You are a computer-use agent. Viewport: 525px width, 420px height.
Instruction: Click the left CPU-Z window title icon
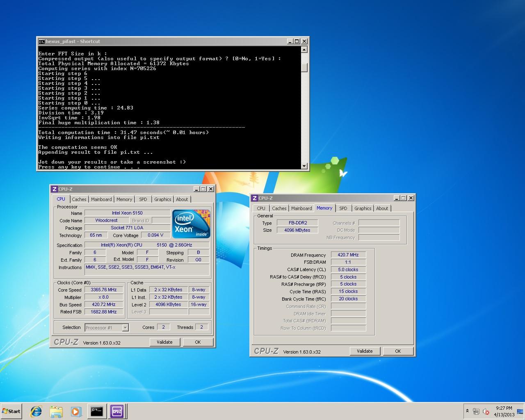click(54, 189)
